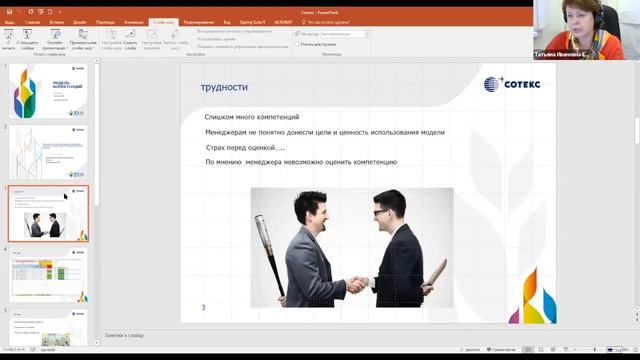Click spell check icon in status bar
Viewport: 640px width, 360px height.
[x=33, y=350]
